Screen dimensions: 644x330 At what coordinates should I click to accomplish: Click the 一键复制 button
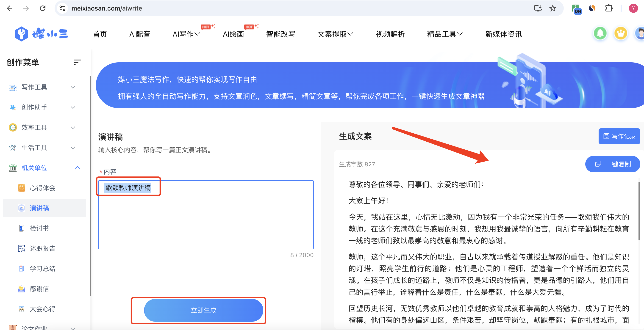click(x=612, y=164)
